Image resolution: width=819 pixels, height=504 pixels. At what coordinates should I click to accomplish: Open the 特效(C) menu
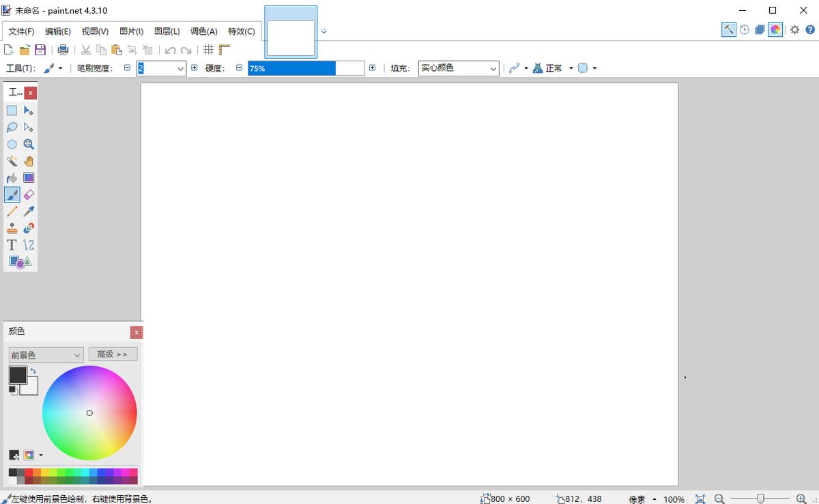pos(242,31)
